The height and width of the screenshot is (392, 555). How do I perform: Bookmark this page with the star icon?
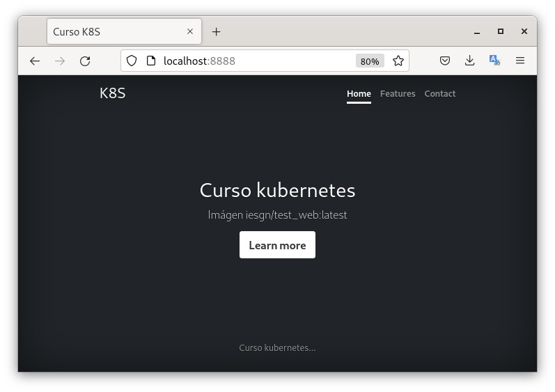pyautogui.click(x=398, y=61)
